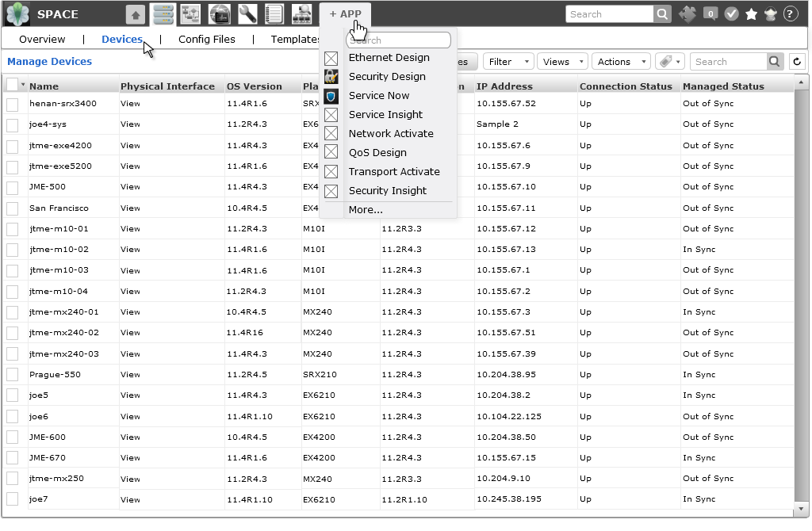Image resolution: width=812 pixels, height=531 pixels.
Task: Open the notepad list icon
Action: [274, 14]
